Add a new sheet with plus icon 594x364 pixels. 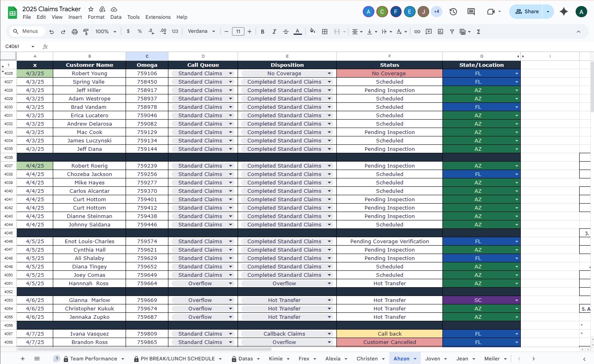pyautogui.click(x=23, y=359)
